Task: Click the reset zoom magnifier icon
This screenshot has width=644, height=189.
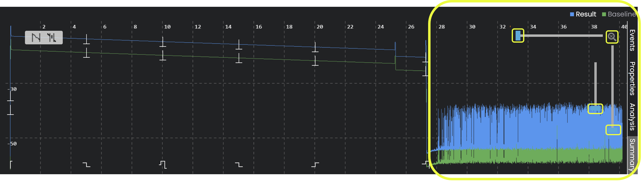Action: [x=612, y=37]
